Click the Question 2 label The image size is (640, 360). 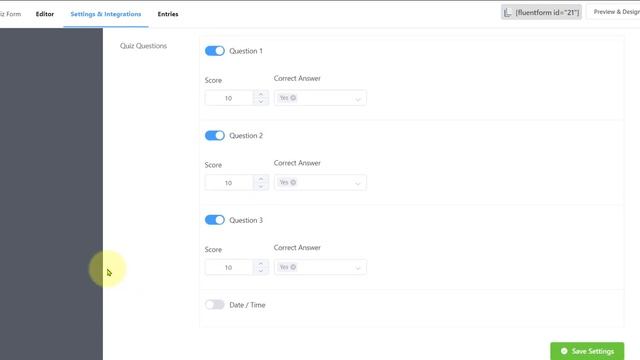246,136
